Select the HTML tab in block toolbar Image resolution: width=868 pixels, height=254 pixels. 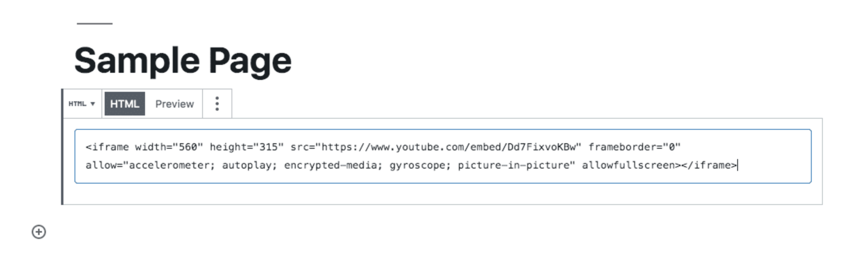click(124, 104)
